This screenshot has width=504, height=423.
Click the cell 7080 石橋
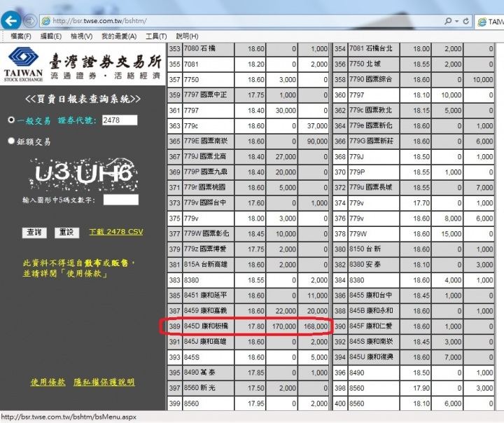coord(209,48)
